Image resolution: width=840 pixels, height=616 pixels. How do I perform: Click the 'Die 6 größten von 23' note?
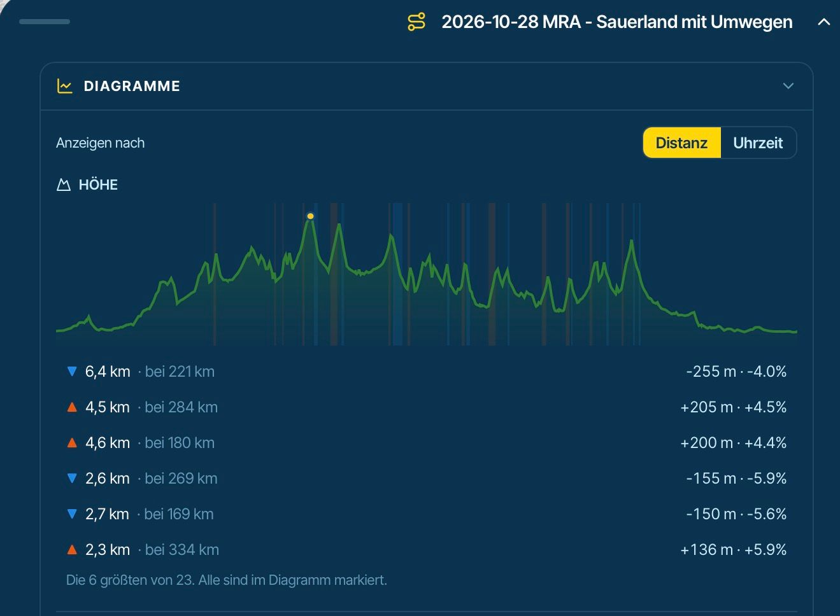point(227,580)
